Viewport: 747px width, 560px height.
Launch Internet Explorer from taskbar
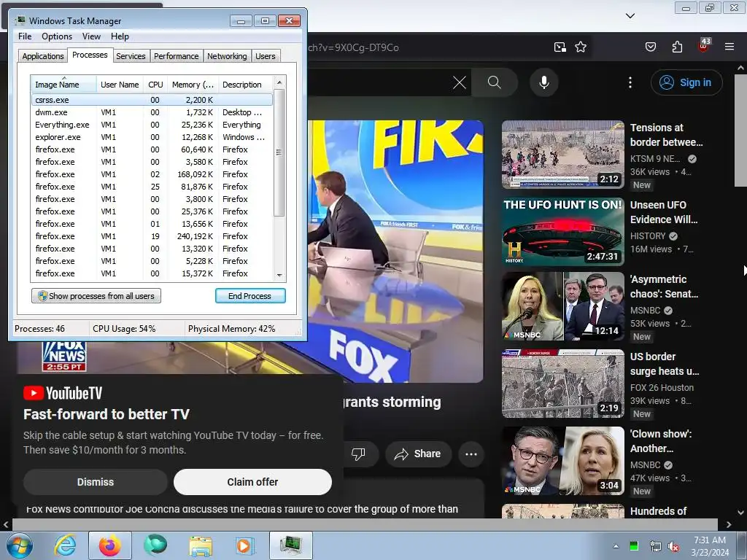point(65,545)
